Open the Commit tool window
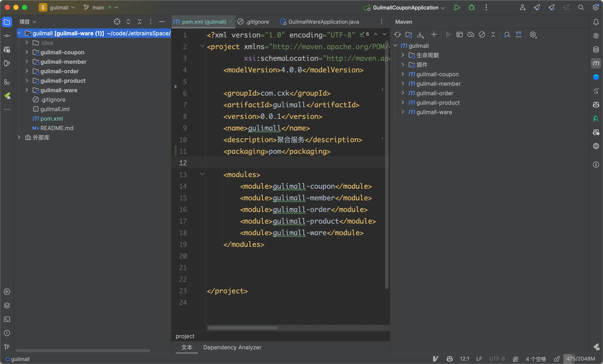 tap(7, 36)
